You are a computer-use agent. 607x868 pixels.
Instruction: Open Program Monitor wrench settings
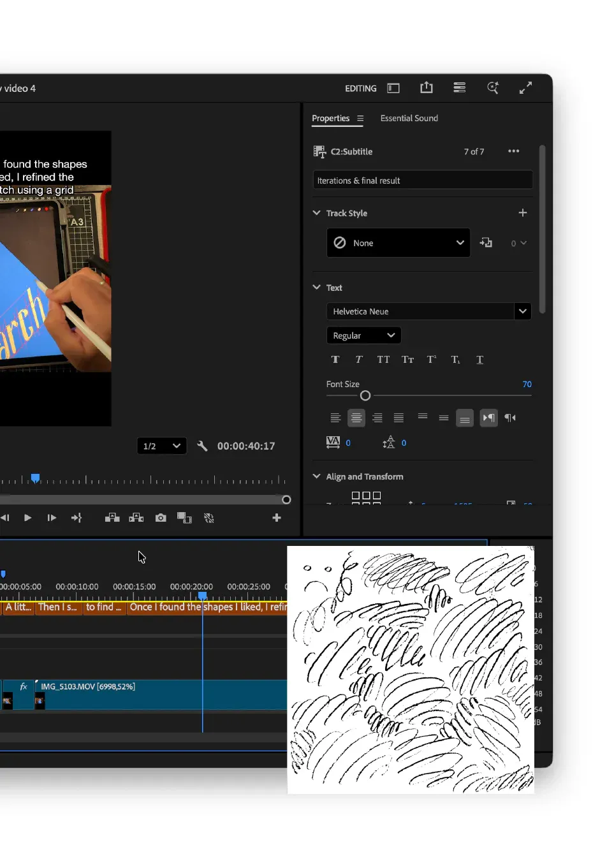[x=202, y=446]
